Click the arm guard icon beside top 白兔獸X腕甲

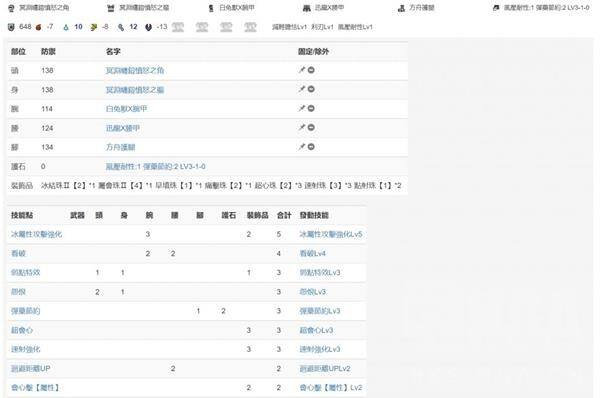211,8
